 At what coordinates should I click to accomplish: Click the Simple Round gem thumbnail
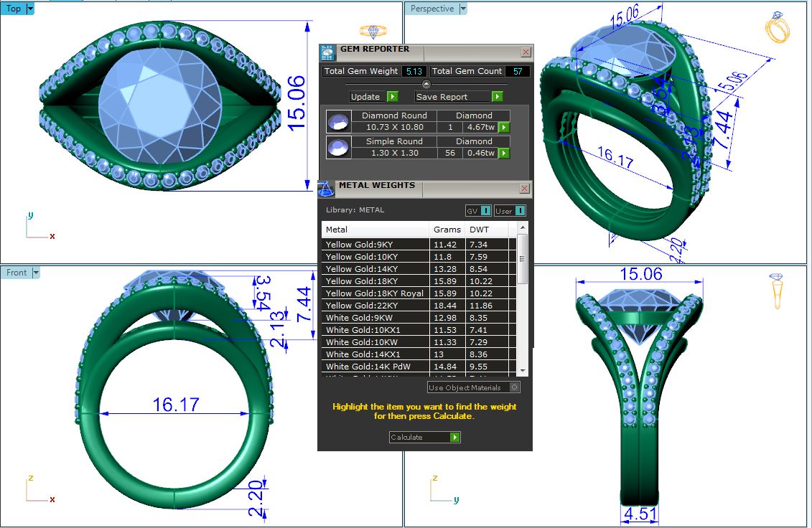pos(337,147)
